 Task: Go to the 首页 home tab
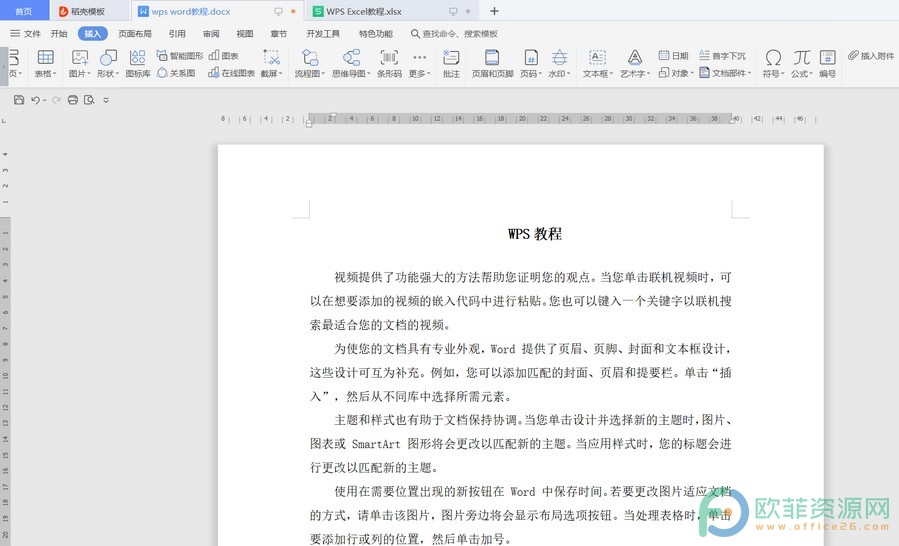pyautogui.click(x=24, y=11)
